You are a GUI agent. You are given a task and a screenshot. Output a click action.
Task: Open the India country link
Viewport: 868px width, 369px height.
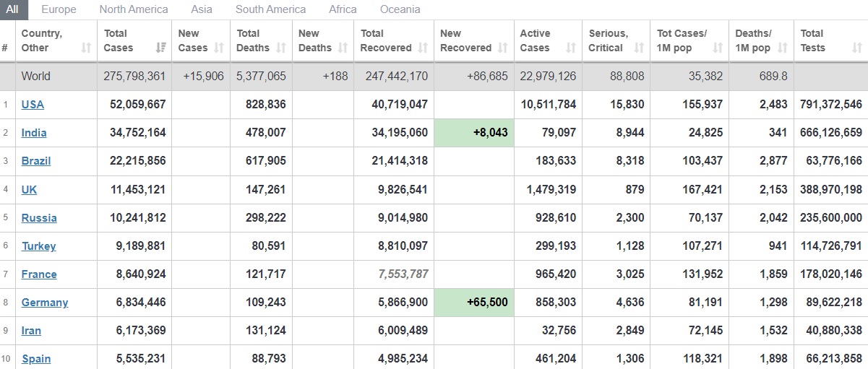click(34, 133)
